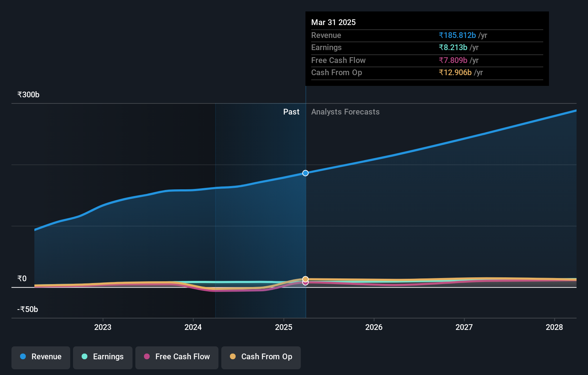Click the 2027 x-axis label
588x375 pixels.
464,327
